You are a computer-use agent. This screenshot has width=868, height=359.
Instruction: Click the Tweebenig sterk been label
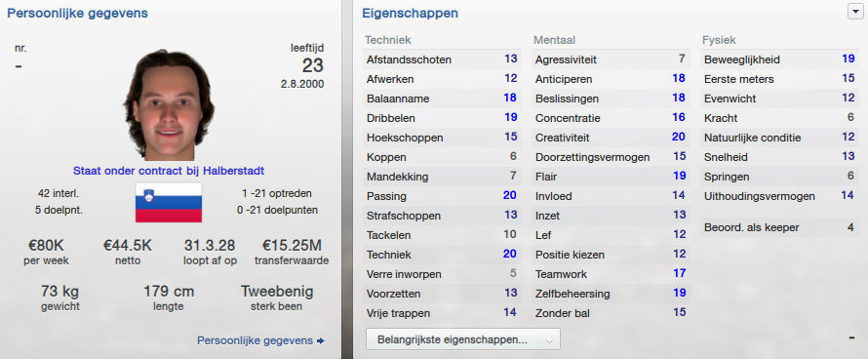coord(277,298)
